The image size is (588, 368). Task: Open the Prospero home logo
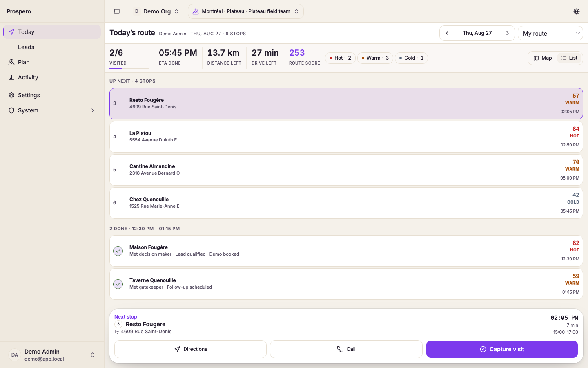coord(19,11)
